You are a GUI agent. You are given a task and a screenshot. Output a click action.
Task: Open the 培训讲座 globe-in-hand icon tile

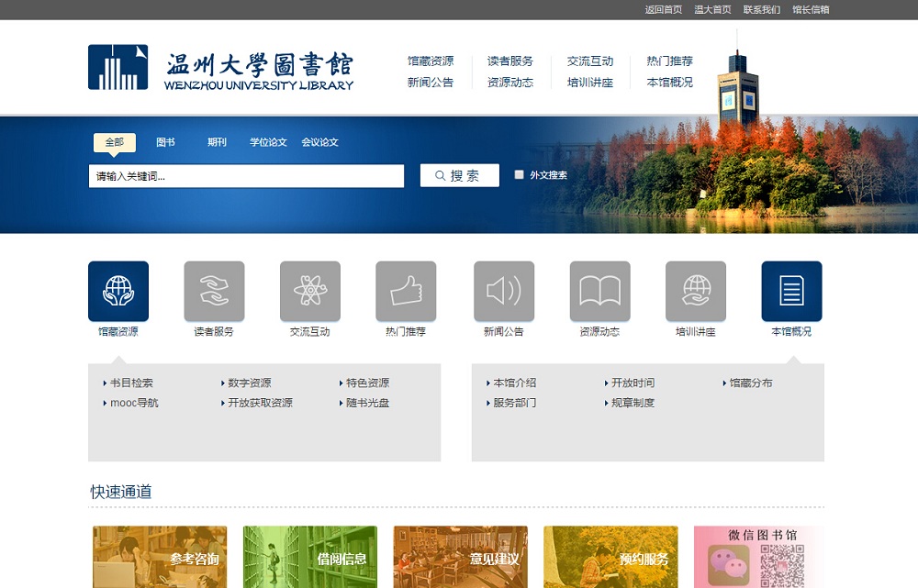[x=696, y=292]
